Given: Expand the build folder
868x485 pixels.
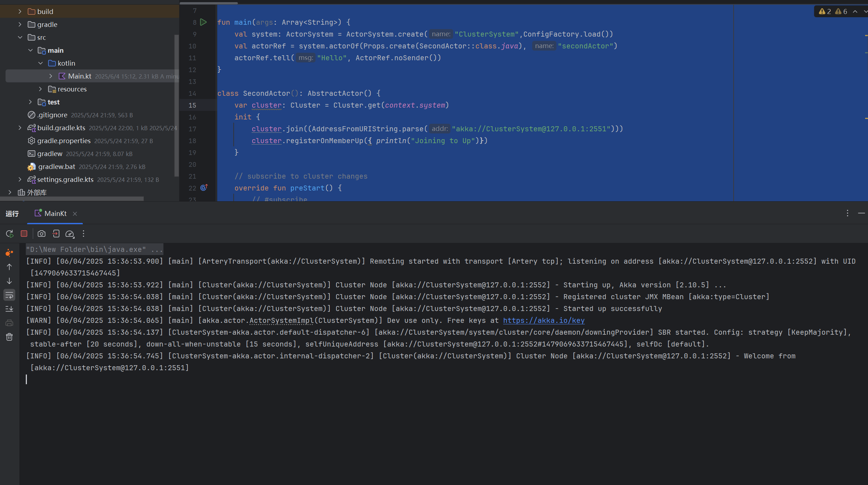Looking at the screenshot, I should pos(20,11).
